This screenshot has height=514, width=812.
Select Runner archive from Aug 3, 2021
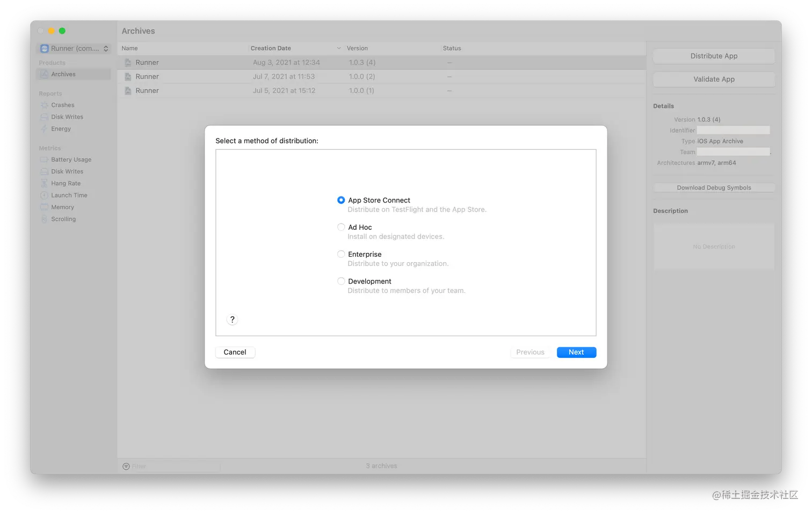point(381,62)
